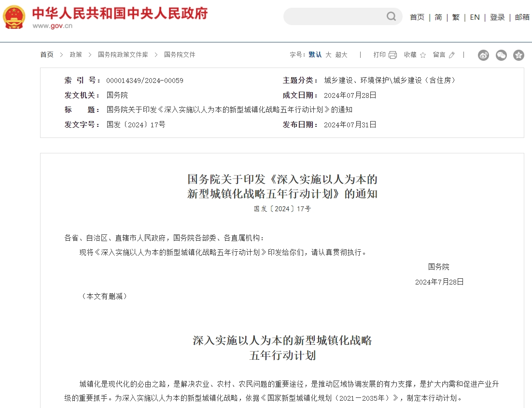Click salutation line 各省、自治区、直辖市人民政府
532x408 pixels.
(164, 238)
